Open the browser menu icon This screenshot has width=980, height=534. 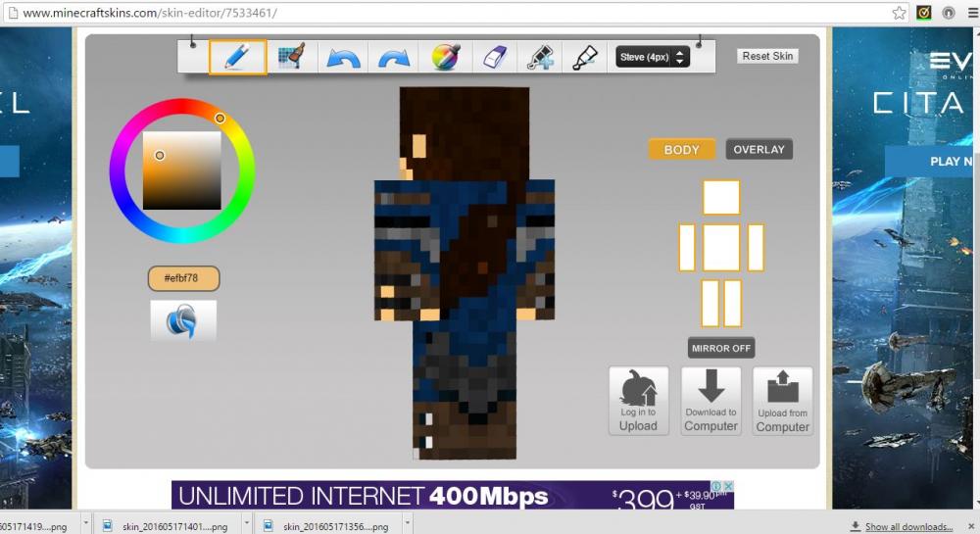(x=972, y=13)
